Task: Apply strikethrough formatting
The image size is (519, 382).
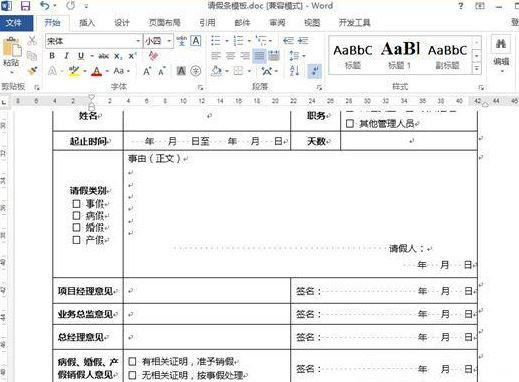Action: (103, 56)
